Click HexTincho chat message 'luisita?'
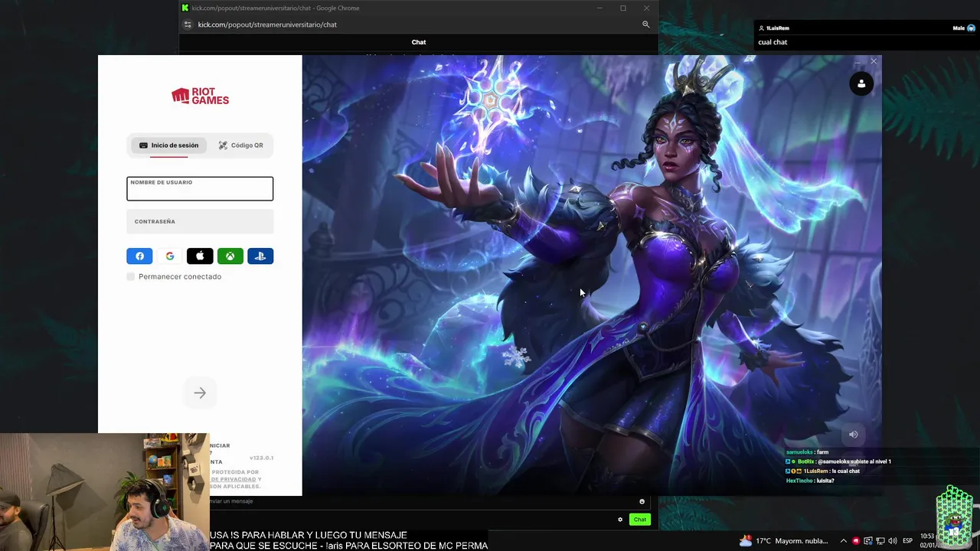Image resolution: width=980 pixels, height=551 pixels. point(810,481)
